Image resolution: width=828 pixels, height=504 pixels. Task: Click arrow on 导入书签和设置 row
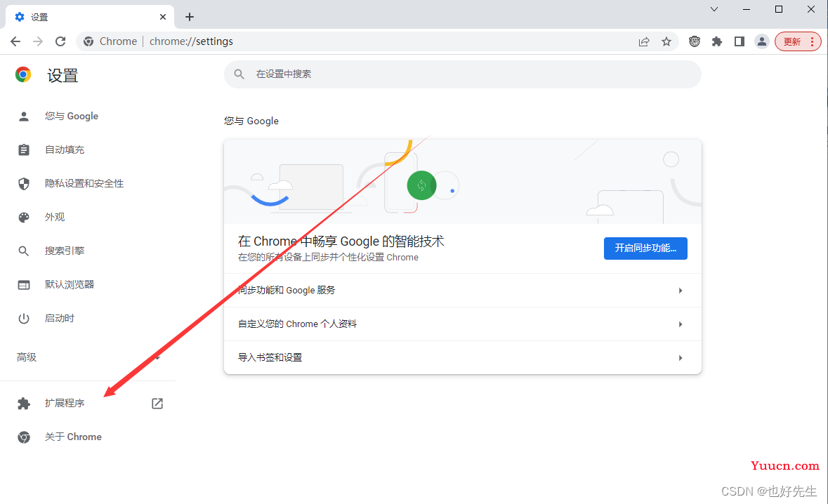point(680,358)
